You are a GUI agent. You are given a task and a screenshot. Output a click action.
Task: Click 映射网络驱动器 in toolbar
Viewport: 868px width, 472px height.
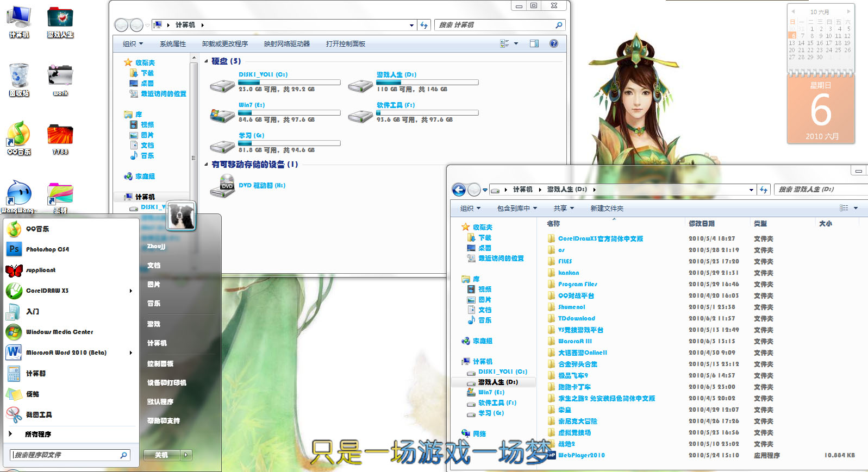(x=287, y=43)
